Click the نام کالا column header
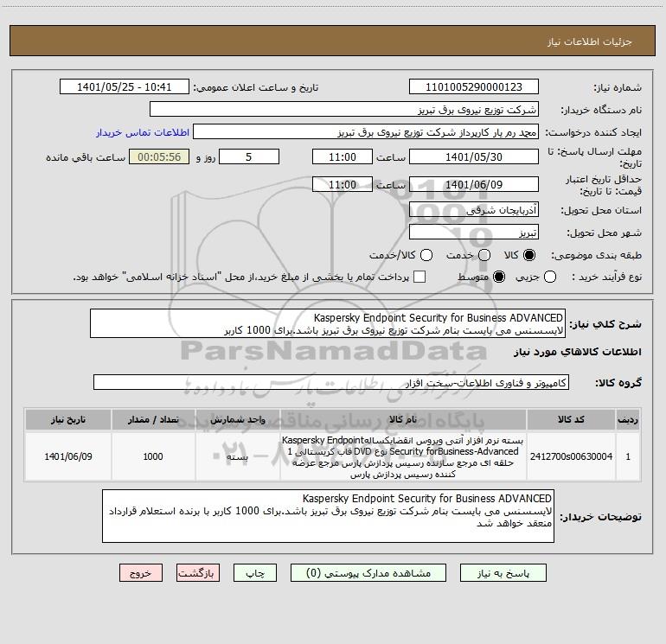 [403, 419]
